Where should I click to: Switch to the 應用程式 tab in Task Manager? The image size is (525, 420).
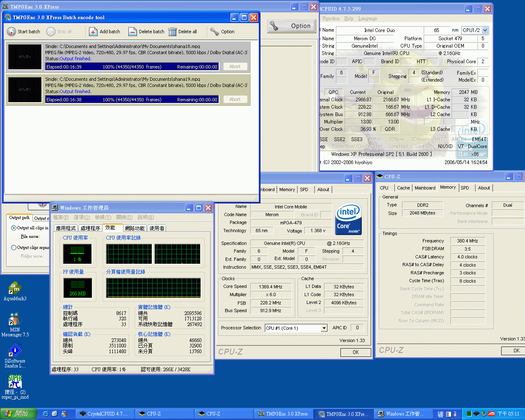(x=66, y=228)
